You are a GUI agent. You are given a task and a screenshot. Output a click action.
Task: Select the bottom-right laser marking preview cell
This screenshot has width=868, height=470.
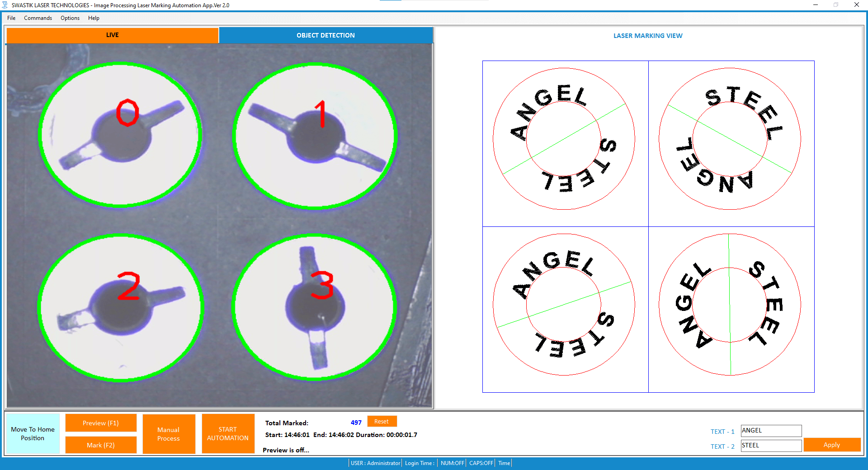click(731, 310)
